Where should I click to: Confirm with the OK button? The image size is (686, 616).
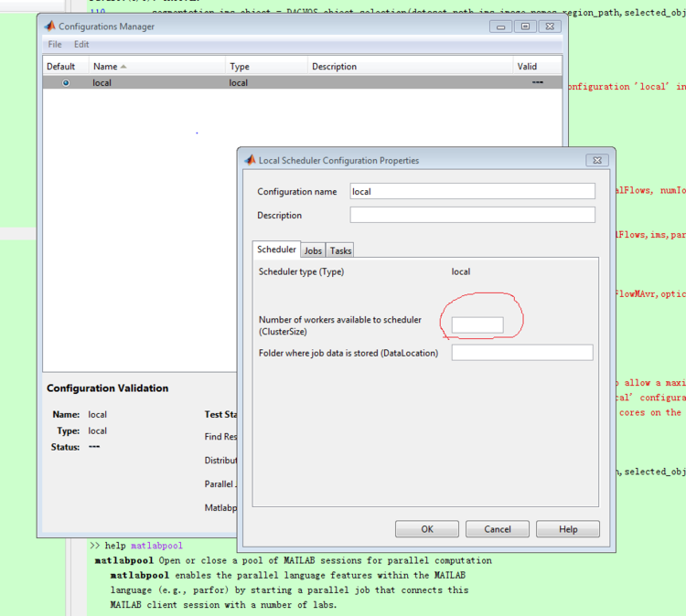coord(427,529)
